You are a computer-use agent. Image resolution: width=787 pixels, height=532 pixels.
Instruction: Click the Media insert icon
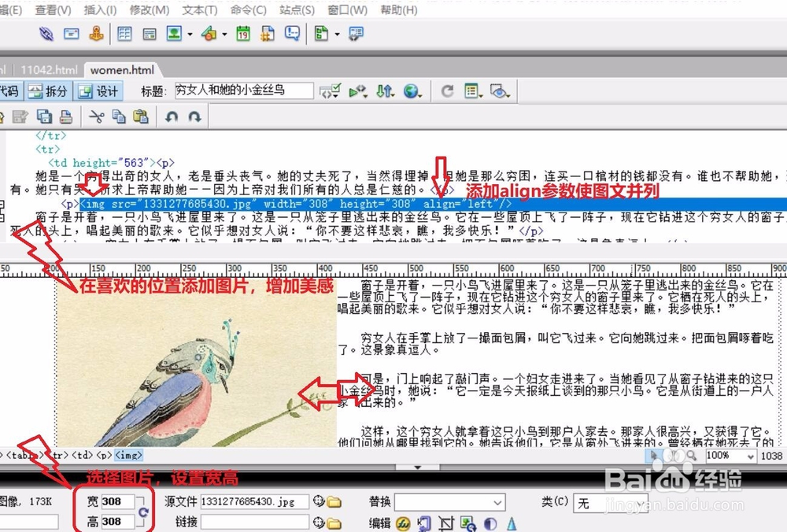(209, 34)
